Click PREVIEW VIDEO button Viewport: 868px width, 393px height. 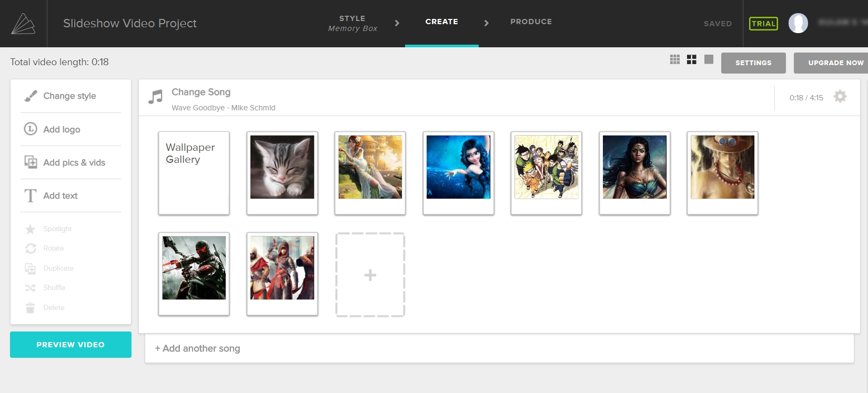coord(70,345)
